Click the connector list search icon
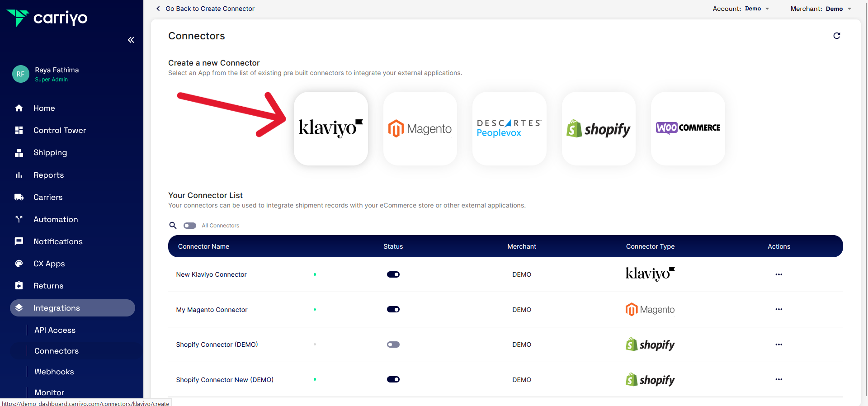Screen dimensions: 868x406 [x=173, y=225]
